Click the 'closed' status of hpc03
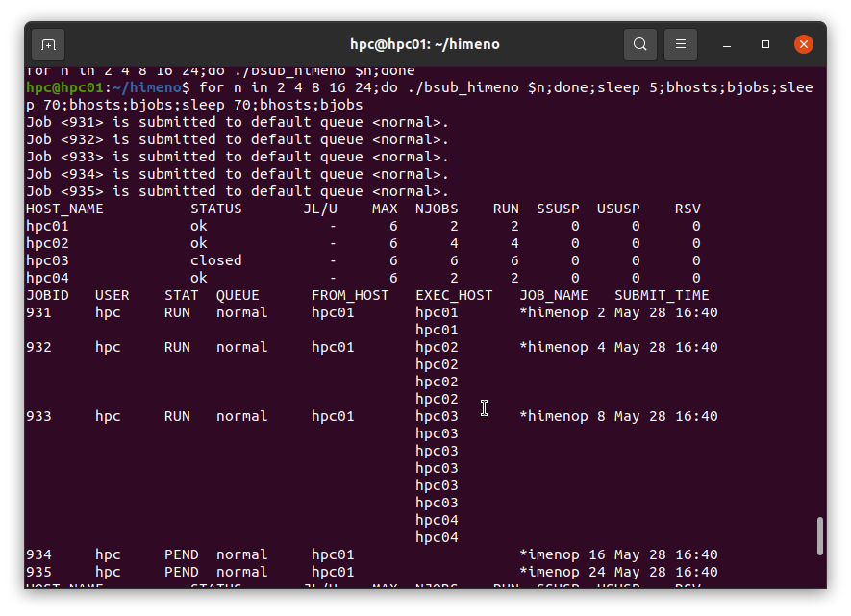The image size is (851, 616). tap(216, 260)
